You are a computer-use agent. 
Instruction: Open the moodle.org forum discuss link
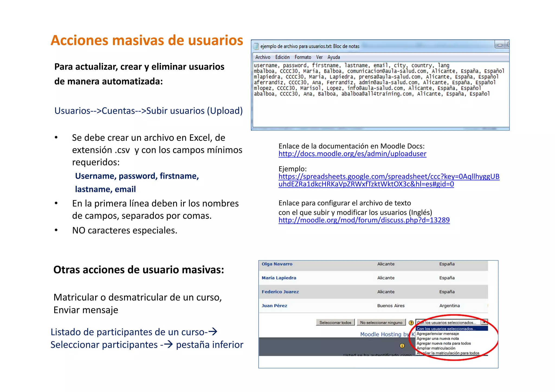[x=364, y=220]
